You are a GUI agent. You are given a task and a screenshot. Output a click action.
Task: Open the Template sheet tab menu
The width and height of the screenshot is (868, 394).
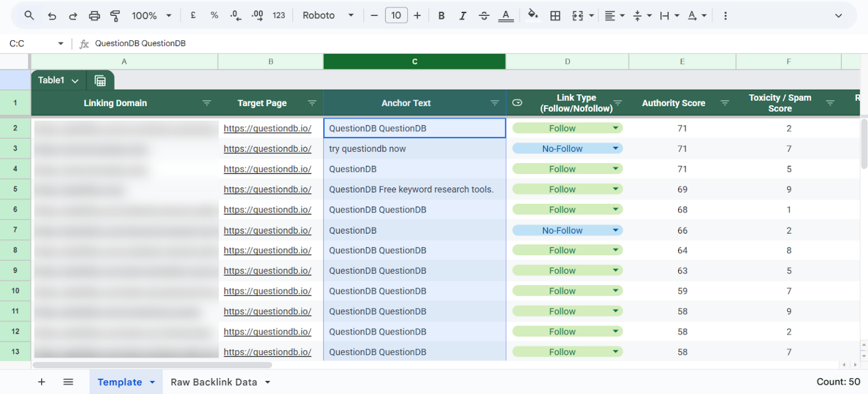coord(151,382)
